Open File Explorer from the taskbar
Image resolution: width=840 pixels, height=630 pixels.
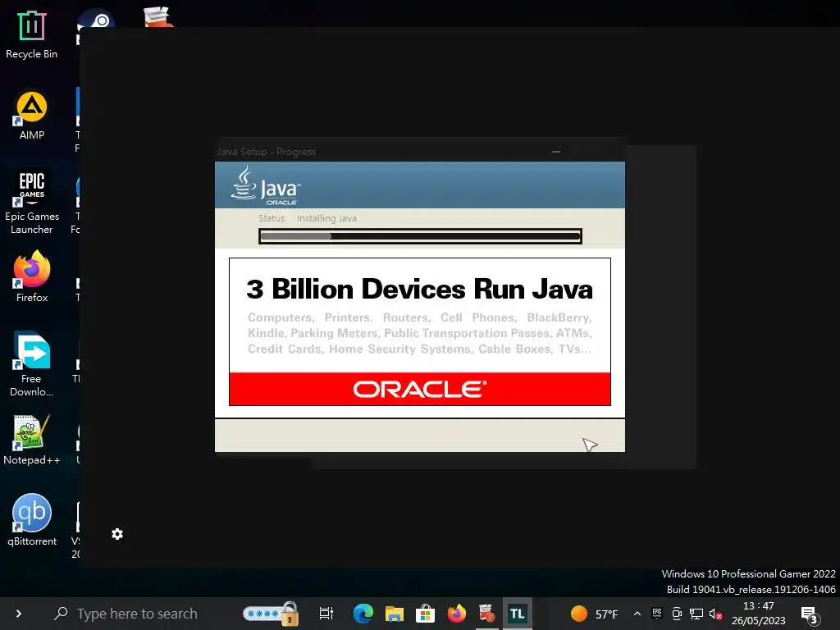[395, 614]
